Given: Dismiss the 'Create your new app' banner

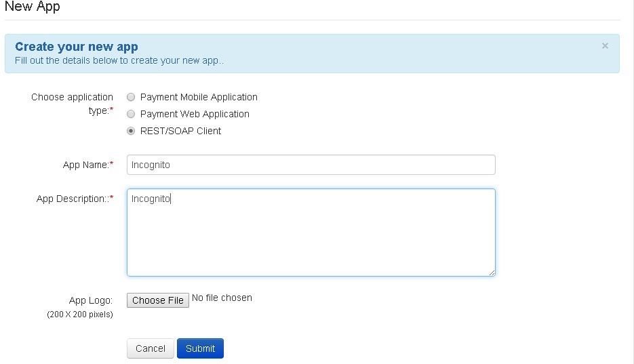Looking at the screenshot, I should point(605,45).
